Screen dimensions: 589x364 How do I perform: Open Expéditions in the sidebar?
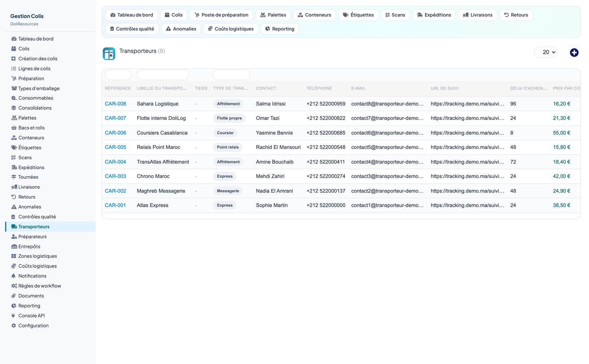[x=31, y=167]
